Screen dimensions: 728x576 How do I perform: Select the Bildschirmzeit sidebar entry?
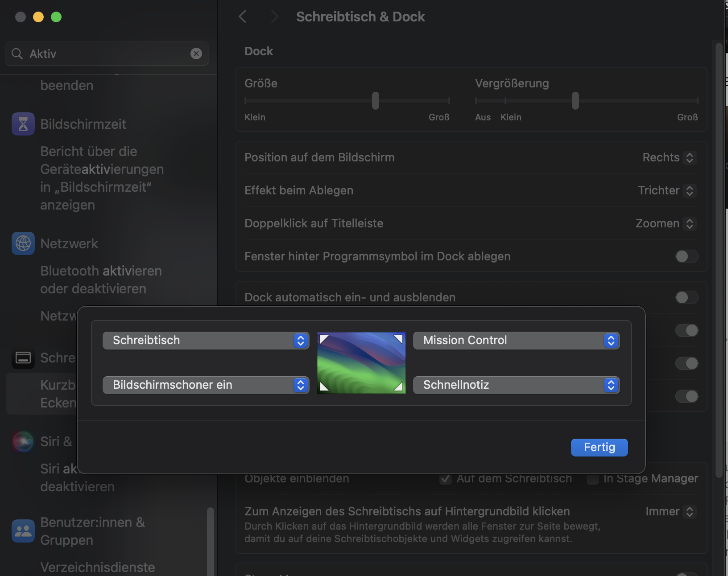point(83,124)
